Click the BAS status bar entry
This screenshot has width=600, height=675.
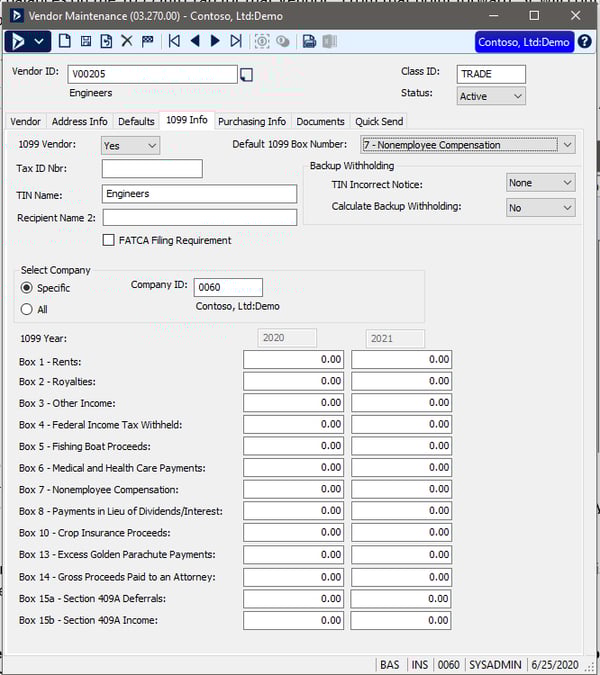(x=390, y=665)
